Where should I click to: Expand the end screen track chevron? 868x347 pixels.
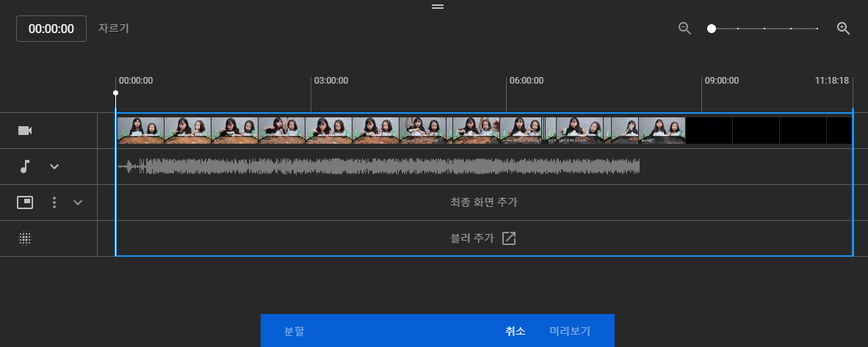coord(78,202)
